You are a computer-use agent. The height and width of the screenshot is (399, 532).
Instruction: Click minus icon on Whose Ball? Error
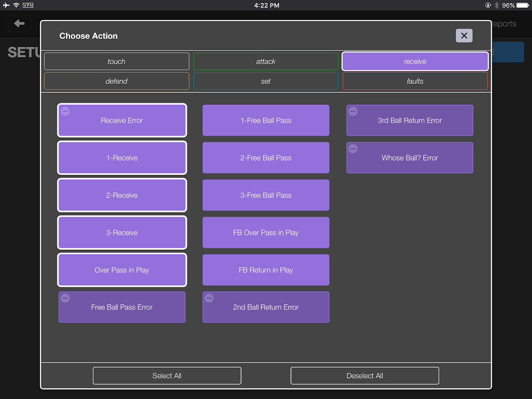pyautogui.click(x=353, y=149)
